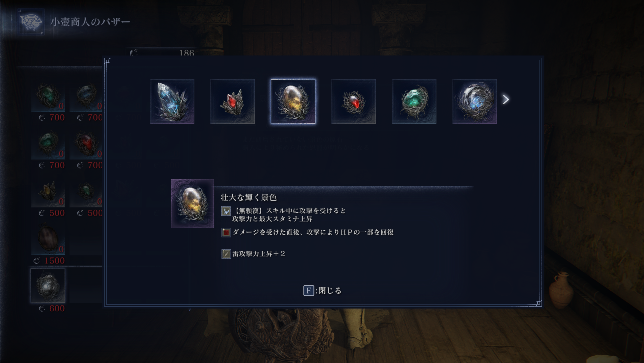644x363 pixels.
Task: Click the red HP recovery effect icon
Action: tap(226, 232)
